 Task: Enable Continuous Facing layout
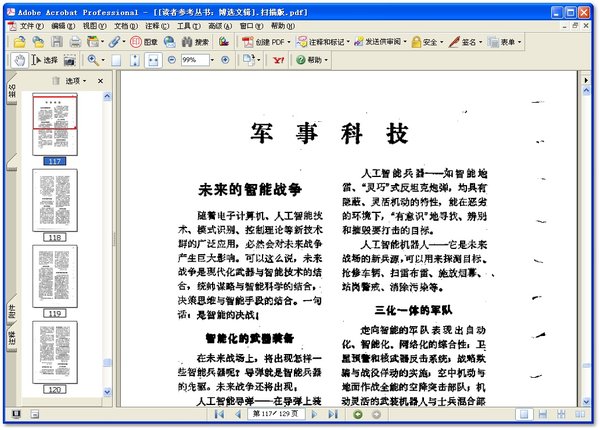(x=561, y=414)
